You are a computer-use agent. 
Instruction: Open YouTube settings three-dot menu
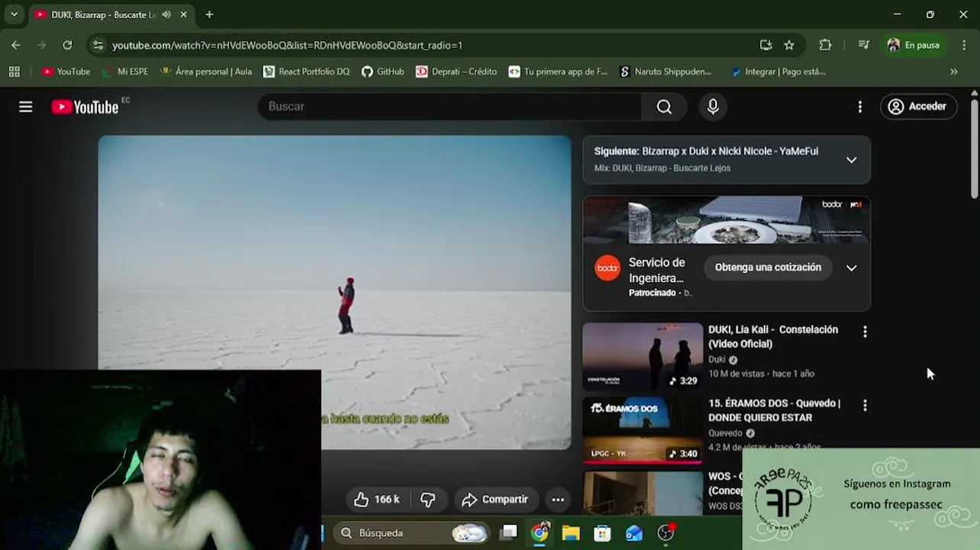pyautogui.click(x=860, y=107)
